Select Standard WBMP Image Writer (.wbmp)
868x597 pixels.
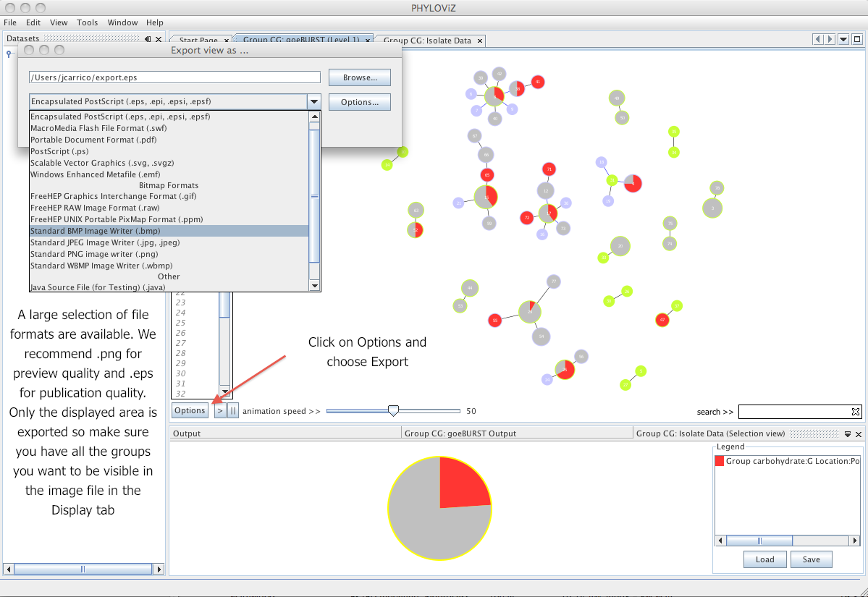[169, 266]
